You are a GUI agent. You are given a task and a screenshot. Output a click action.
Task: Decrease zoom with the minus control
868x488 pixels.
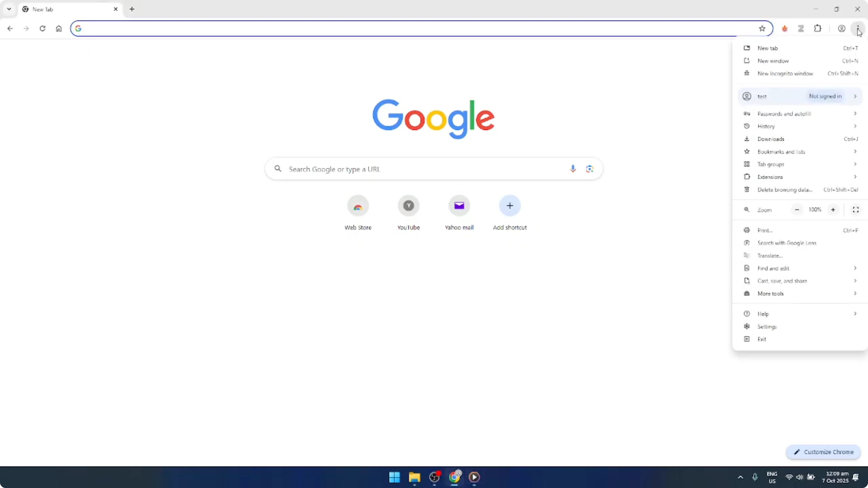pos(797,210)
